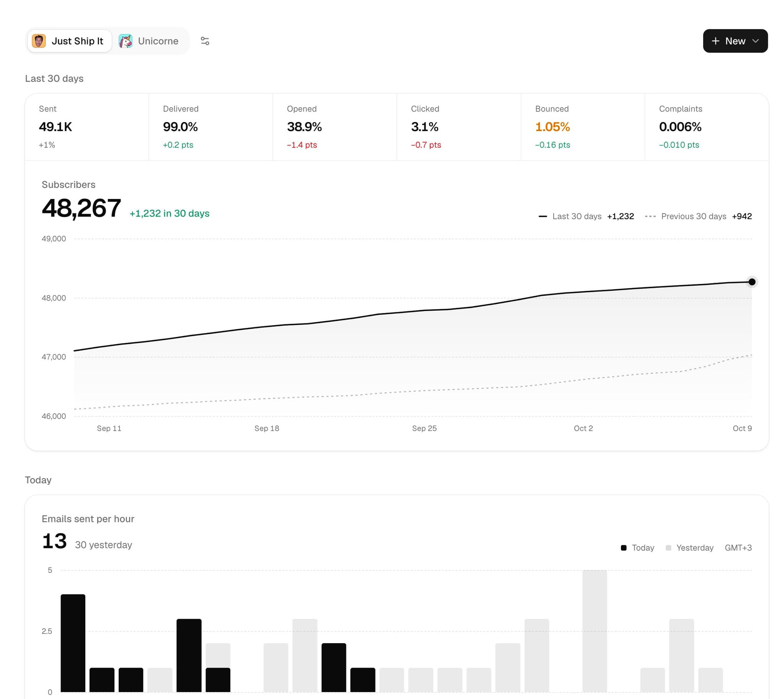
Task: Click the Oct 9 data point marker
Action: pyautogui.click(x=752, y=282)
